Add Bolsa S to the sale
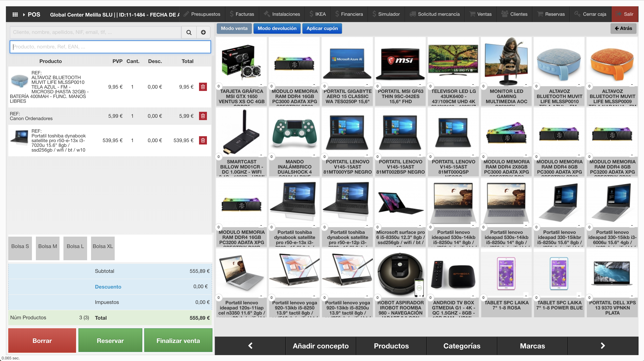 [20, 248]
